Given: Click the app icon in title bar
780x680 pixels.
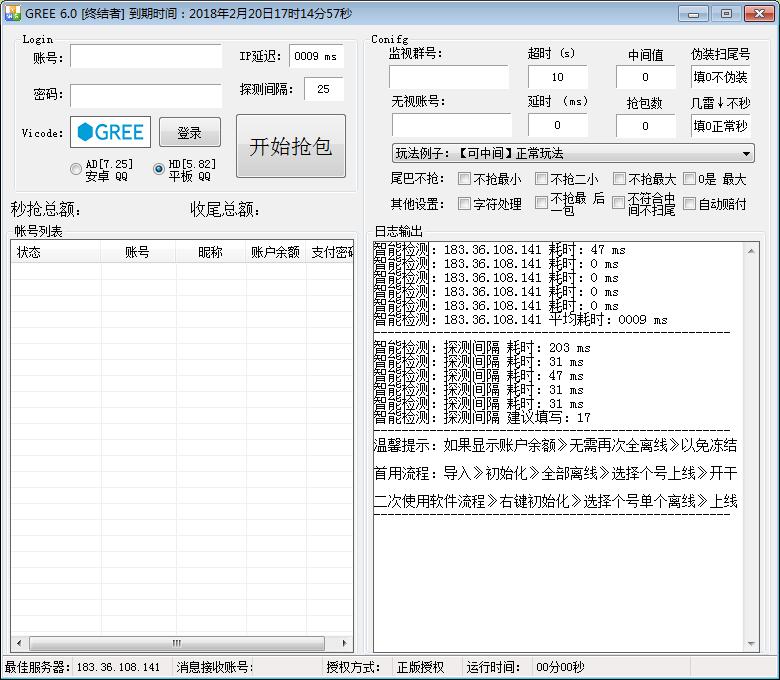Looking at the screenshot, I should 14,14.
